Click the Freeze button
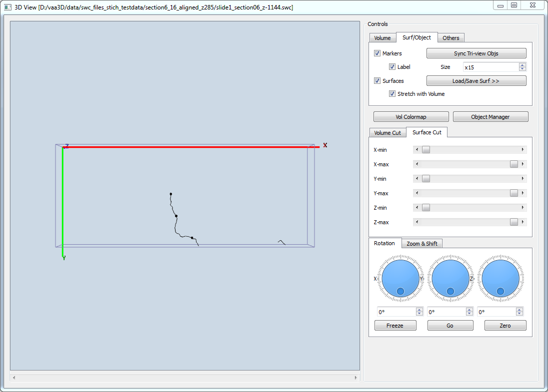This screenshot has width=548, height=392. (395, 326)
